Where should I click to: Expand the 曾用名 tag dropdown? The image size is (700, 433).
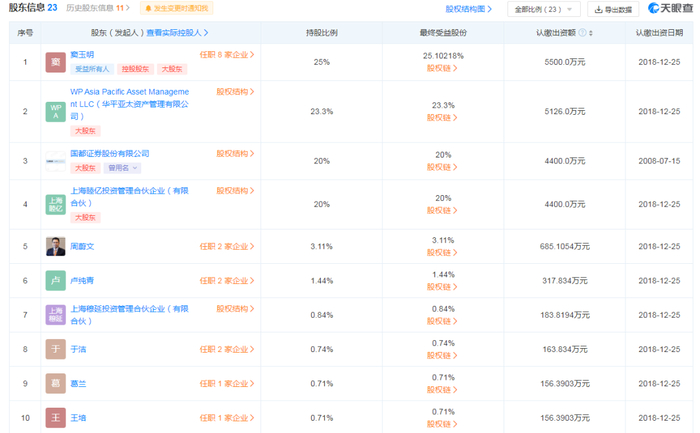pos(123,168)
